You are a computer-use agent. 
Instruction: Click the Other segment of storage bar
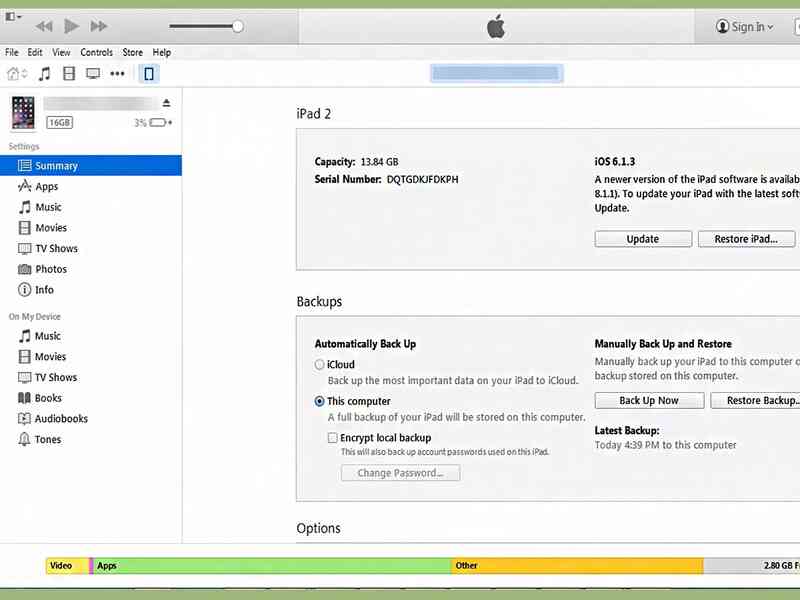pyautogui.click(x=578, y=565)
